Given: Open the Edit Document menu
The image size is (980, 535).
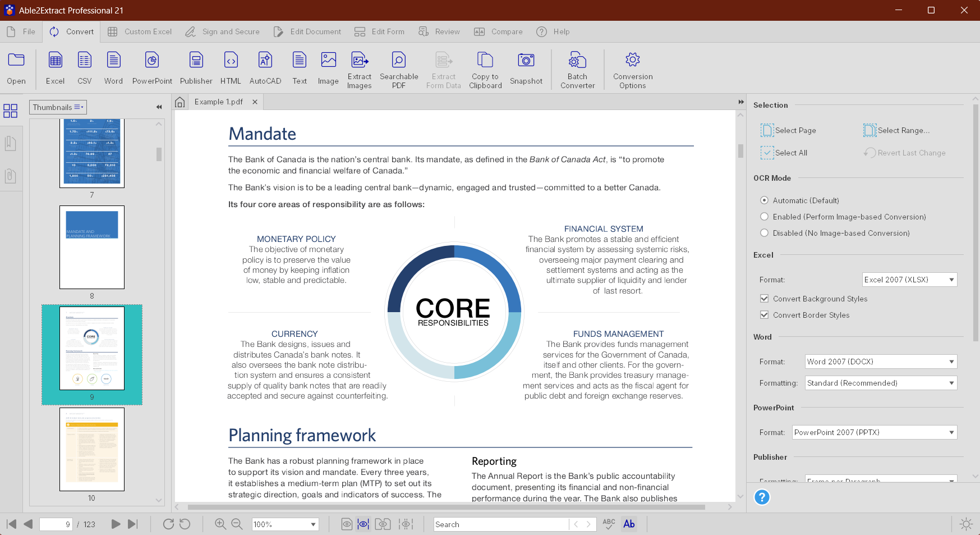Looking at the screenshot, I should tap(307, 31).
